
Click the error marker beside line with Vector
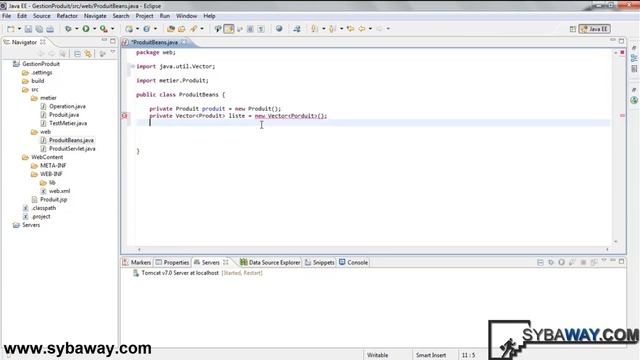125,116
